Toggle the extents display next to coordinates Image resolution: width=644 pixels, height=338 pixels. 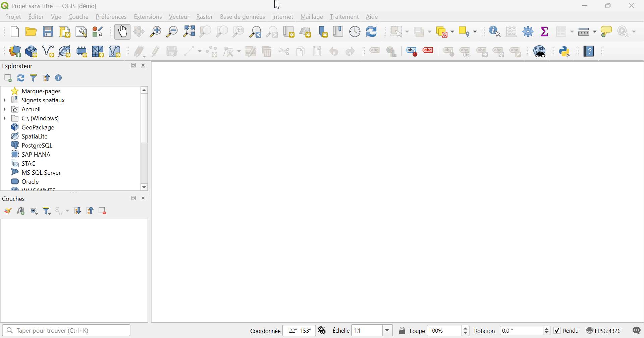[x=322, y=331]
